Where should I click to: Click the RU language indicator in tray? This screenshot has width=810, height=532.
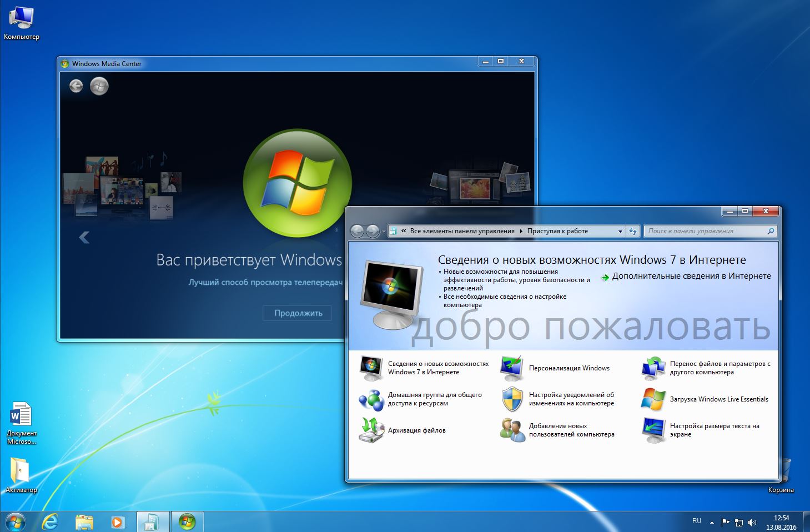(x=697, y=521)
